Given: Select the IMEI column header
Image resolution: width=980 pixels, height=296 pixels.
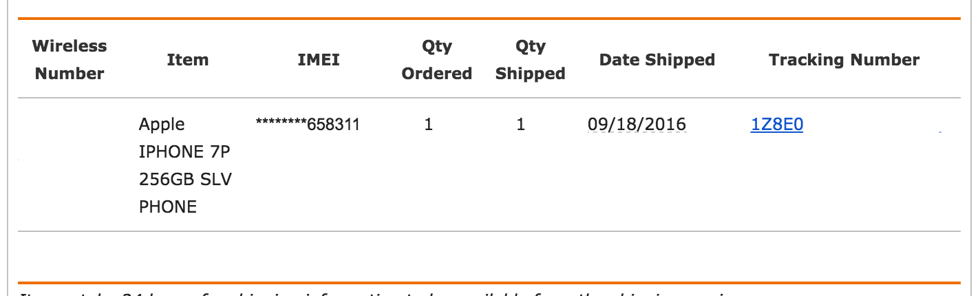Looking at the screenshot, I should pos(319,60).
